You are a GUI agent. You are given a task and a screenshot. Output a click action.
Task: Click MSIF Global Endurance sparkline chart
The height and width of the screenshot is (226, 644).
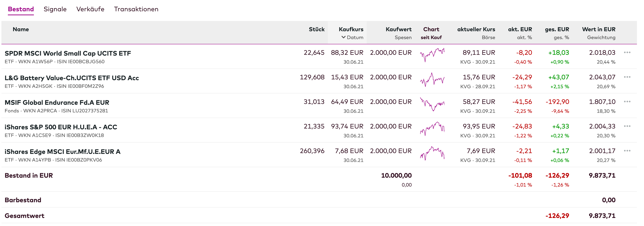(x=432, y=104)
